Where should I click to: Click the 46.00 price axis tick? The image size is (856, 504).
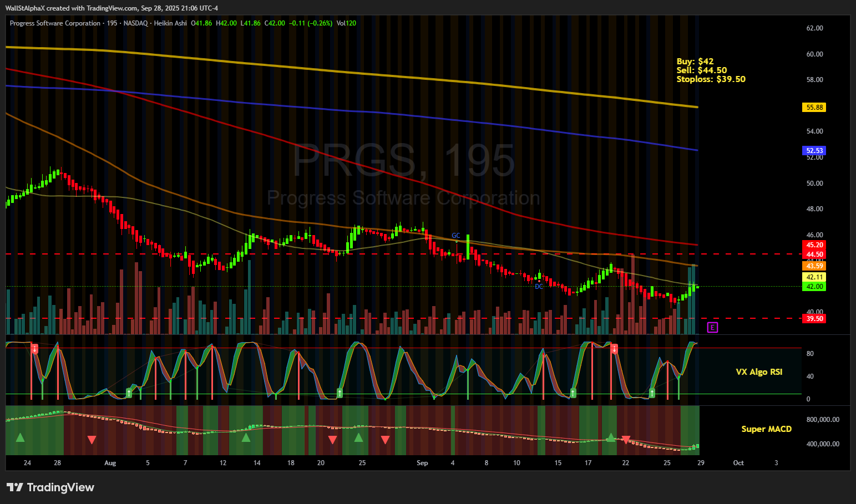(x=814, y=235)
